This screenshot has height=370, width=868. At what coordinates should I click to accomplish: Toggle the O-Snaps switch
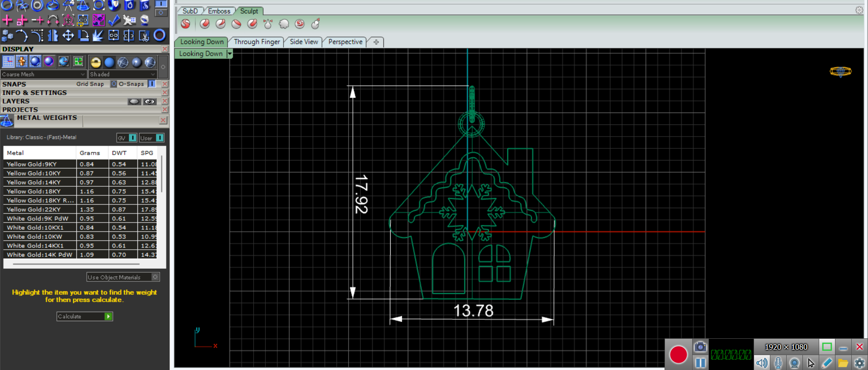(152, 84)
